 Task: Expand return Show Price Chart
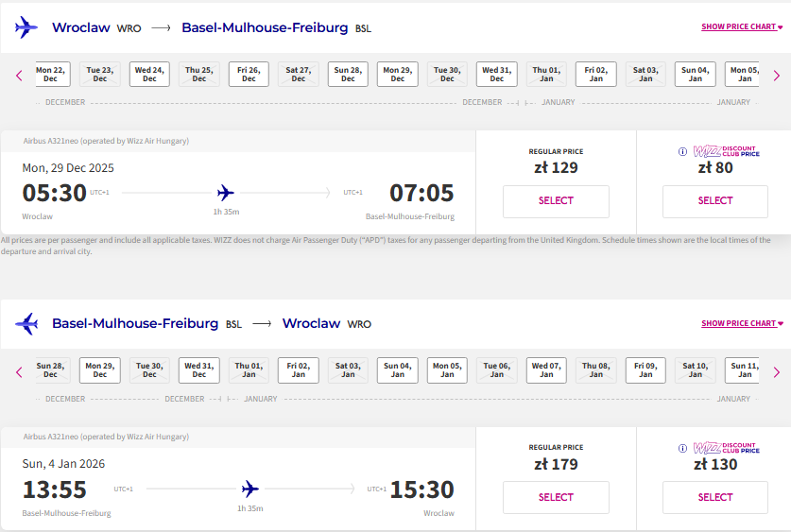pos(742,323)
